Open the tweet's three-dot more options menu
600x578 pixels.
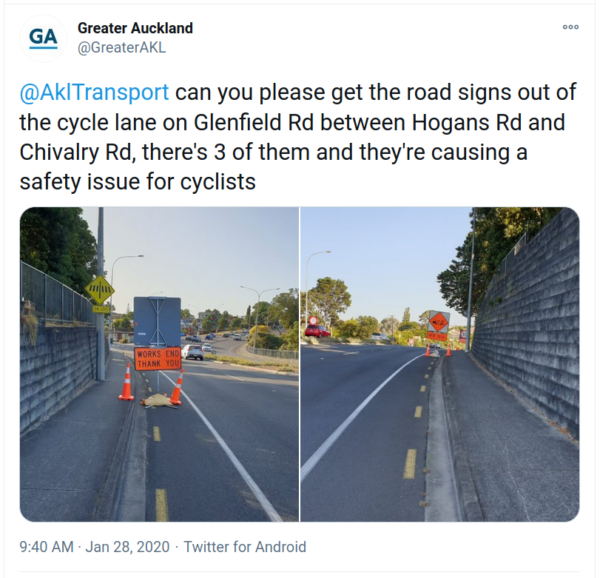(x=570, y=27)
